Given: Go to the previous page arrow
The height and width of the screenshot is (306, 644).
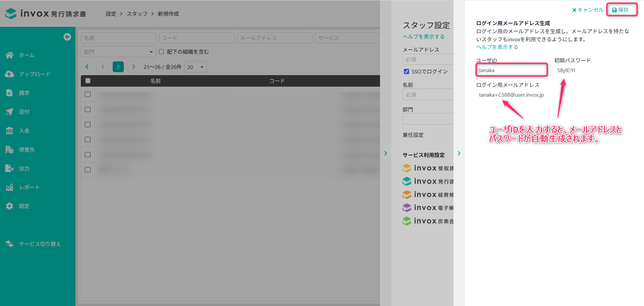Looking at the screenshot, I should coord(87,67).
